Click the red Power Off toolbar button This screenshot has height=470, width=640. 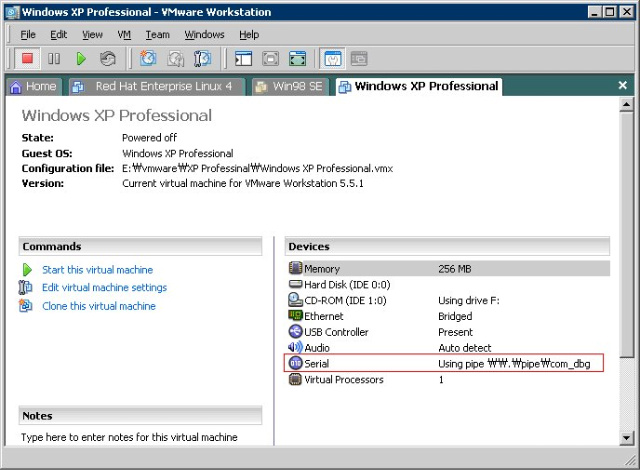(27, 59)
